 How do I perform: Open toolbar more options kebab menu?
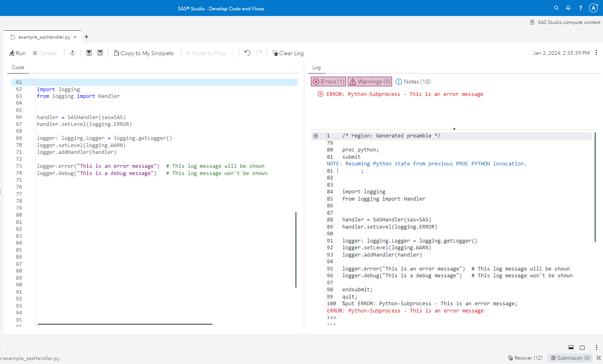[x=596, y=53]
